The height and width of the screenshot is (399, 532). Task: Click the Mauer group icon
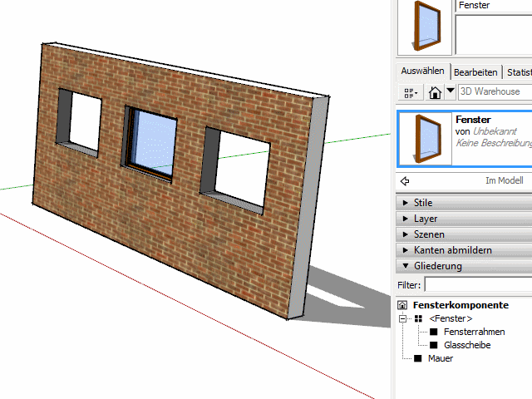pos(418,358)
